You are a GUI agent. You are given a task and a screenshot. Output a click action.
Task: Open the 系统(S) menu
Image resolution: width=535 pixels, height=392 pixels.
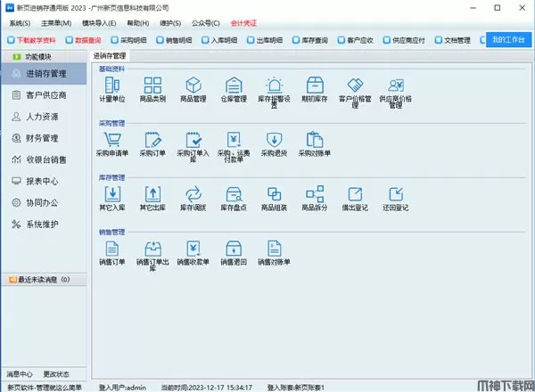(x=20, y=23)
